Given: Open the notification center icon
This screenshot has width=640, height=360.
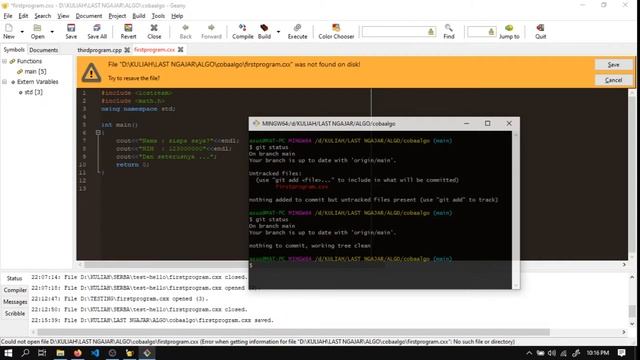Looking at the screenshot, I should (622, 353).
